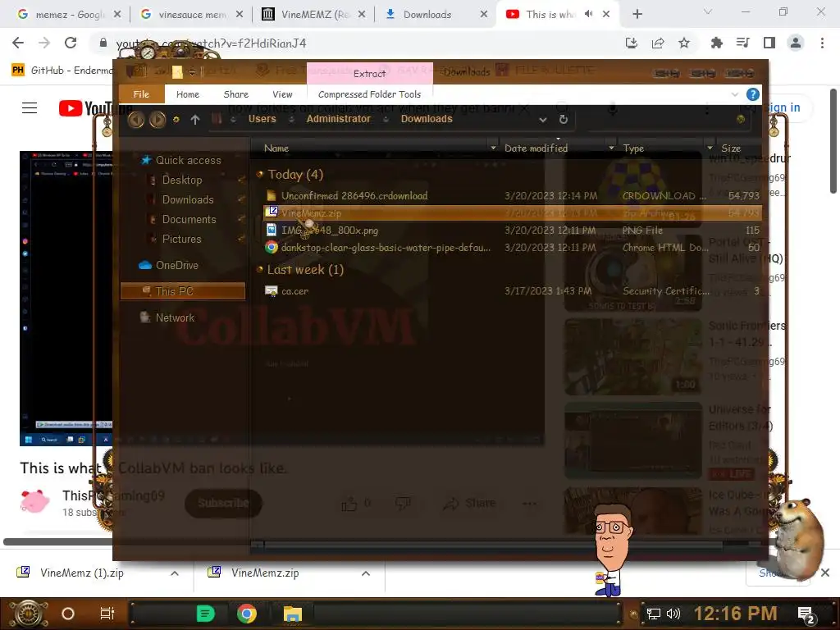Click the share page icon in Chrome
The width and height of the screenshot is (840, 630).
(658, 43)
